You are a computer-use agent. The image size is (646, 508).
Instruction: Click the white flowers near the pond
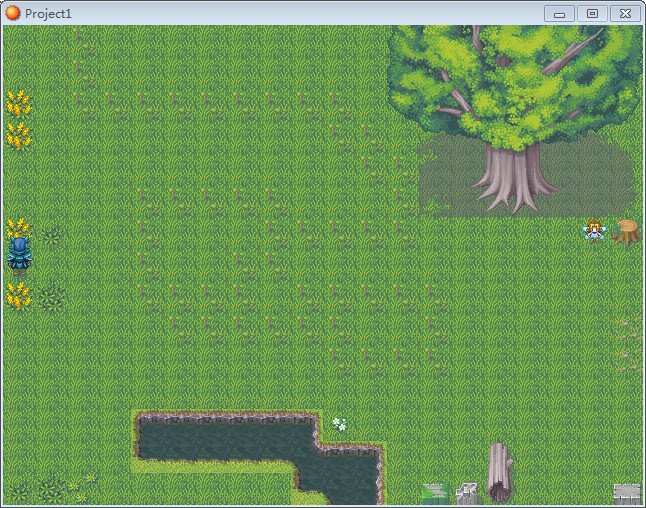click(x=339, y=424)
